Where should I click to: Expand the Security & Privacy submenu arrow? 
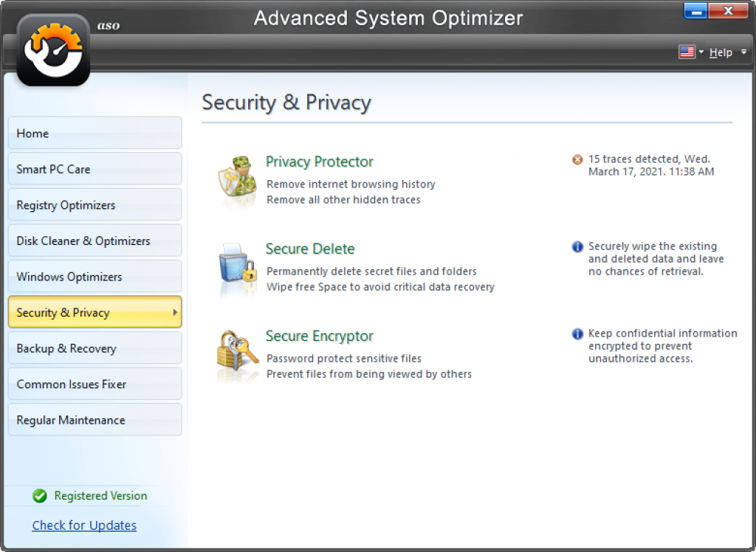point(175,312)
